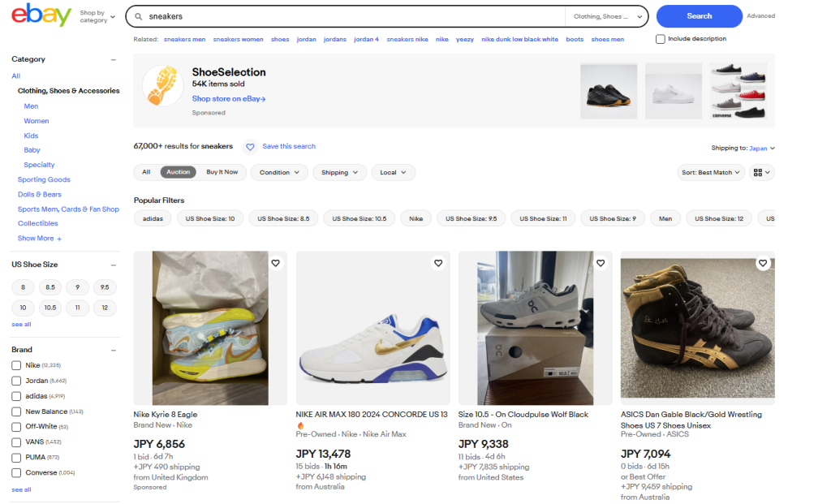The height and width of the screenshot is (504, 831).
Task: Click the magnifier icon in search box
Action: click(x=138, y=16)
